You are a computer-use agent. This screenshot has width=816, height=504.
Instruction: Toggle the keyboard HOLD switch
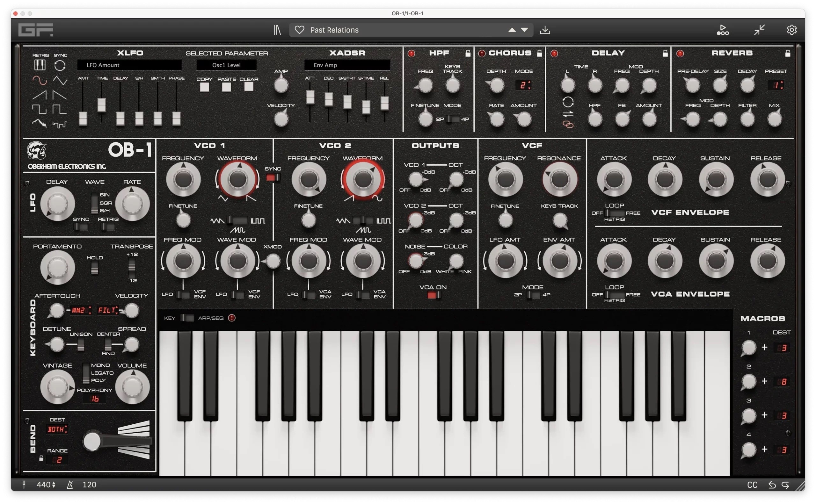click(x=95, y=268)
